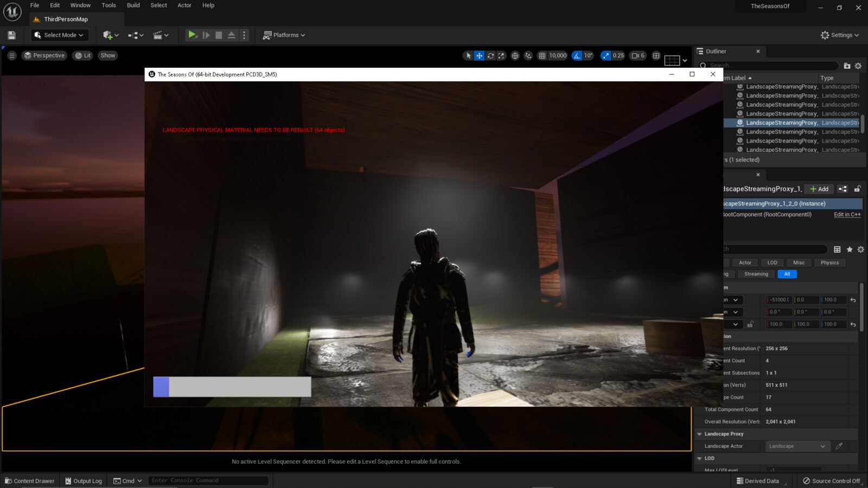Open the Window menu

coord(80,5)
